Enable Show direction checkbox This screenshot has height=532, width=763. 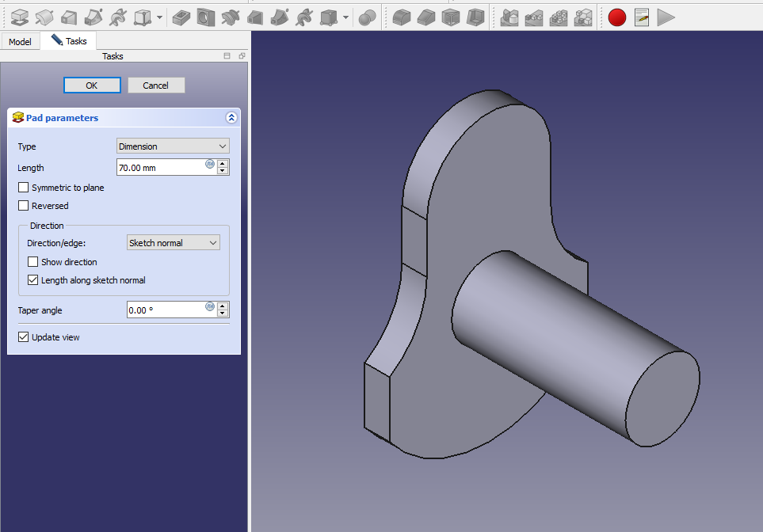[33, 262]
